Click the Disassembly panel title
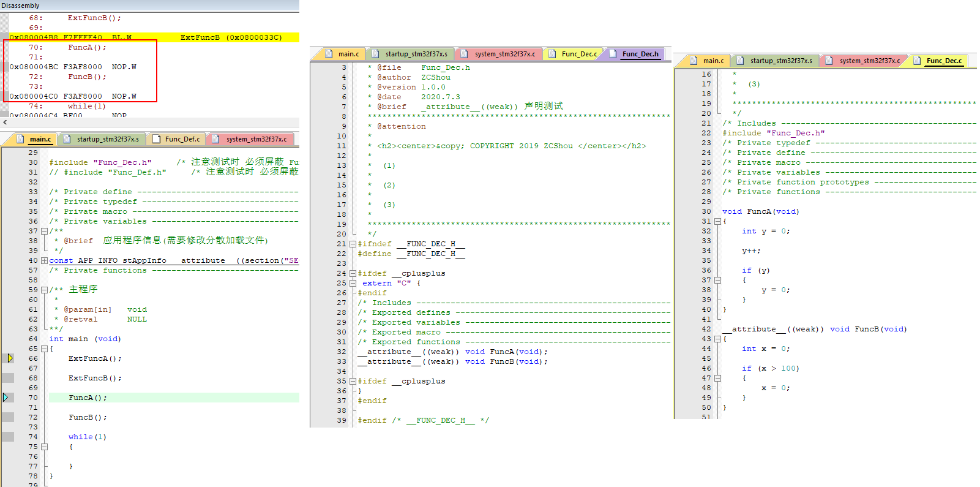This screenshot has height=487, width=980. pyautogui.click(x=20, y=6)
